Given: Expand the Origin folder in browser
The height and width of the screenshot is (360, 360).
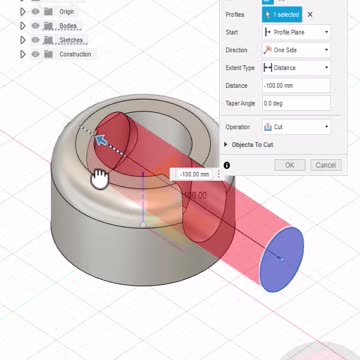Looking at the screenshot, I should tap(23, 12).
